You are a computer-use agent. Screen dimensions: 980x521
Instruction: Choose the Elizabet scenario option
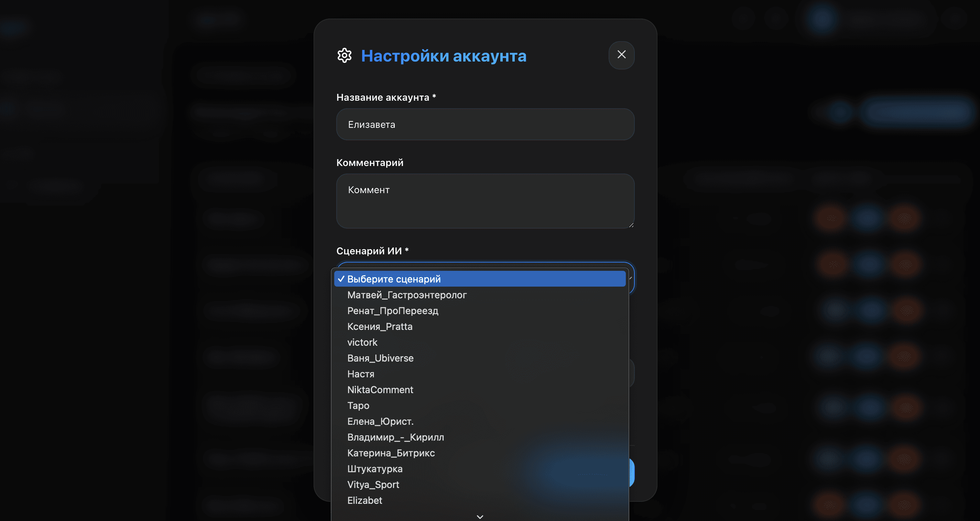pos(480,500)
